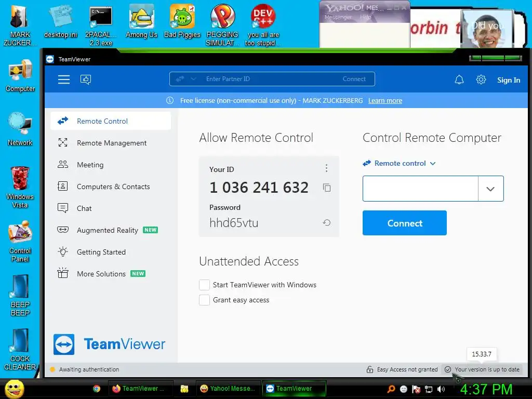
Task: Open the Augmented Reality section
Action: [x=111, y=230]
